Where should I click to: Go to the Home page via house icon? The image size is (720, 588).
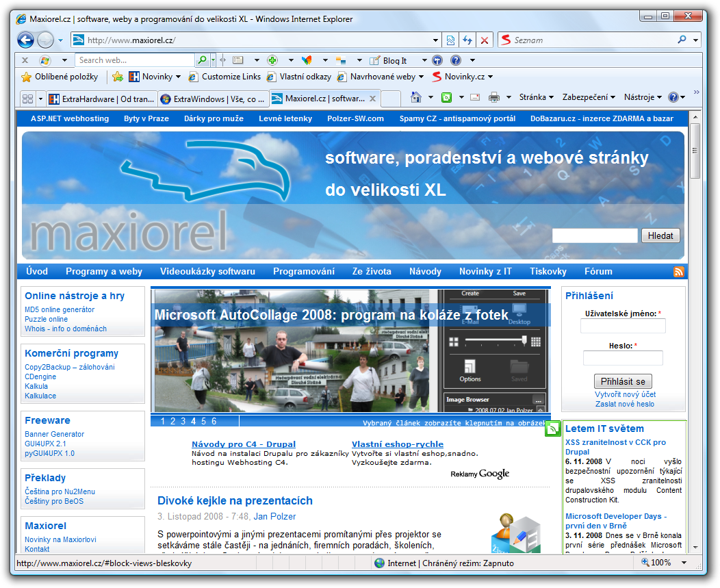tap(416, 97)
